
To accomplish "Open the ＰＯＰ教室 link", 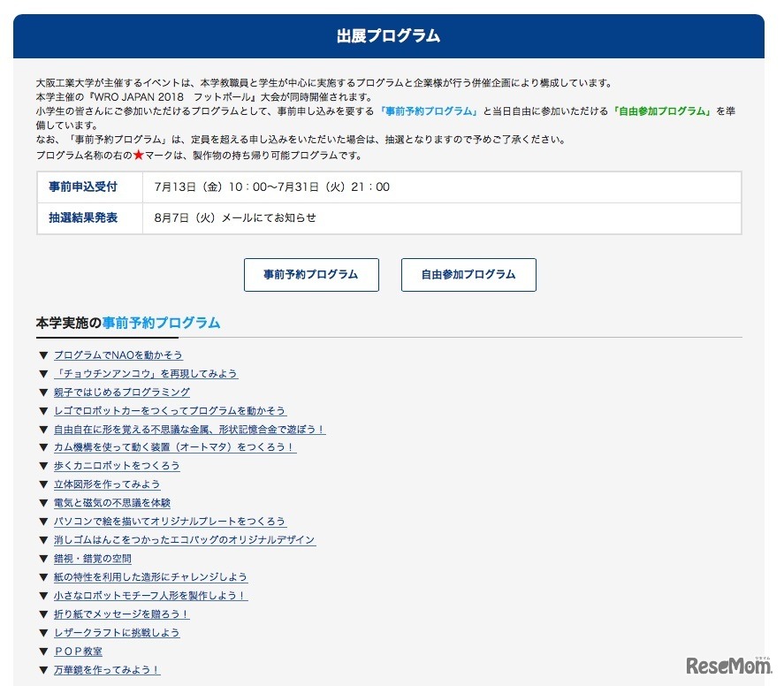I will tap(78, 652).
